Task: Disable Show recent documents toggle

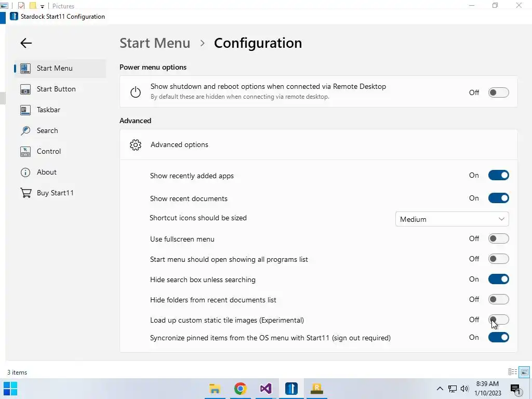Action: pos(498,198)
